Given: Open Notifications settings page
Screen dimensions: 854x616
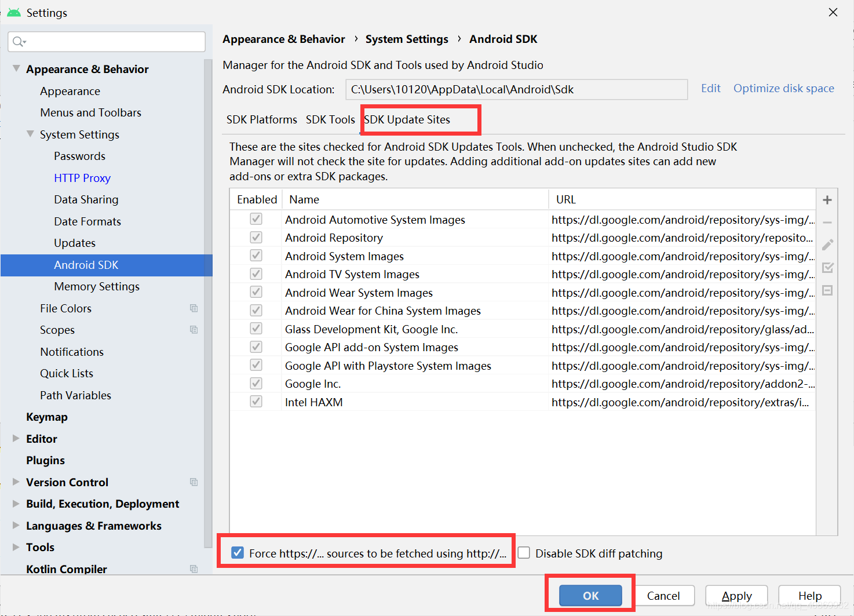Looking at the screenshot, I should pos(72,352).
